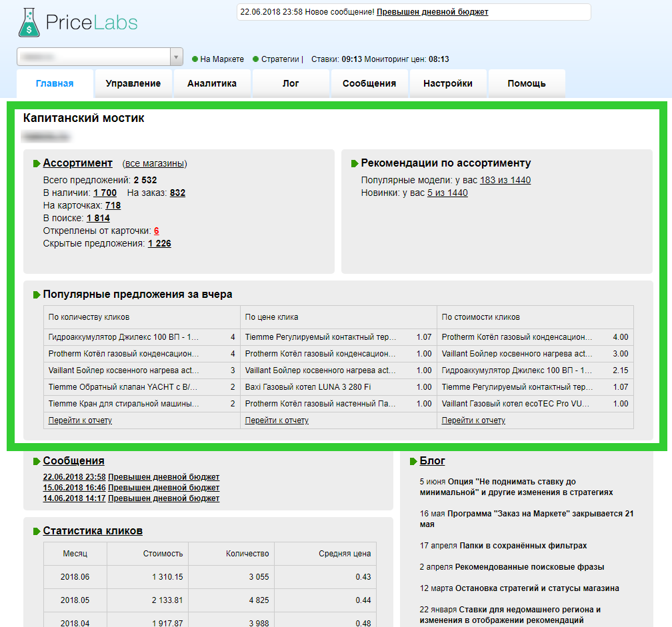Viewport: 672px width, 627px height.
Task: Click green arrow icon beside Ассортимент heading
Action: click(37, 164)
